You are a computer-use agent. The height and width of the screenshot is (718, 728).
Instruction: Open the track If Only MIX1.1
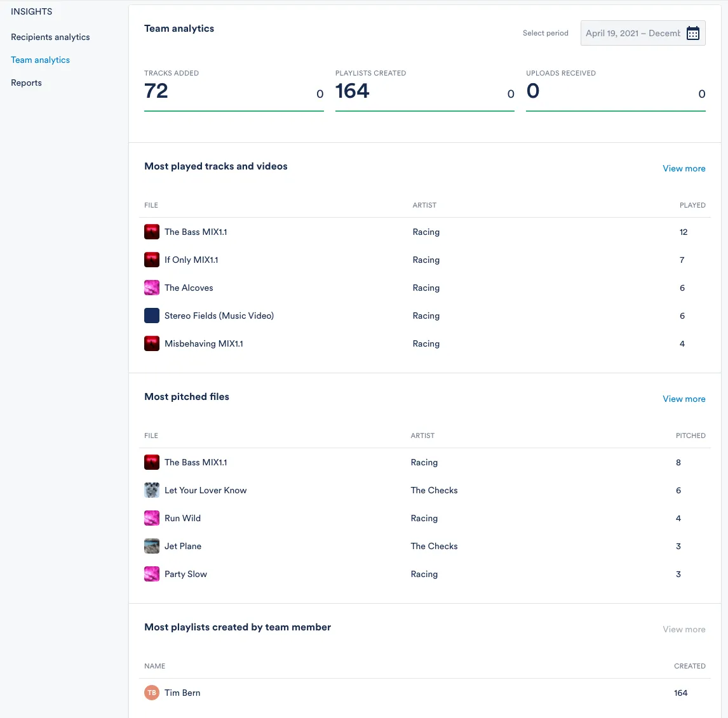point(191,260)
